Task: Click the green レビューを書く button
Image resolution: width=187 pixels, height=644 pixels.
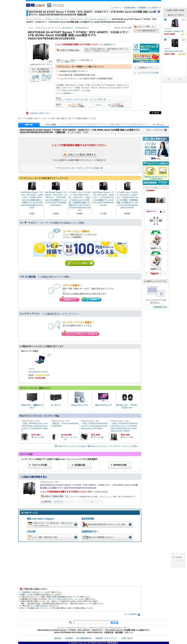Action: pyautogui.click(x=80, y=263)
